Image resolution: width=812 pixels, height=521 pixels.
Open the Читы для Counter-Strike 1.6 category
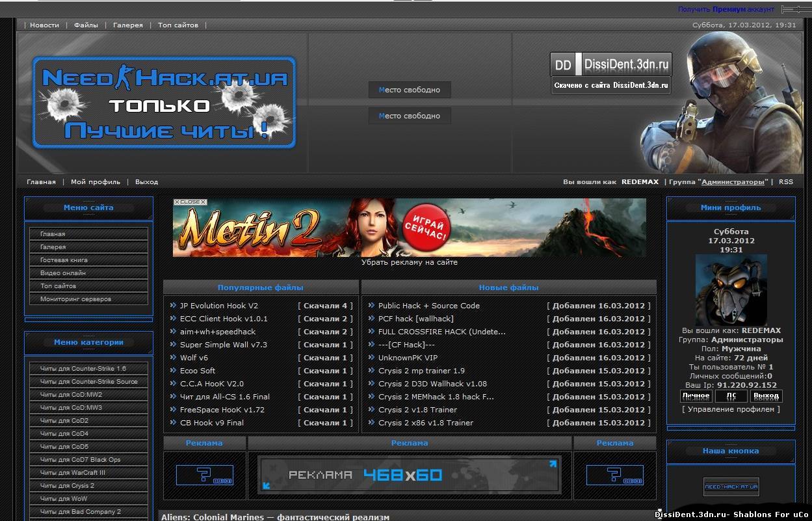pyautogui.click(x=89, y=369)
